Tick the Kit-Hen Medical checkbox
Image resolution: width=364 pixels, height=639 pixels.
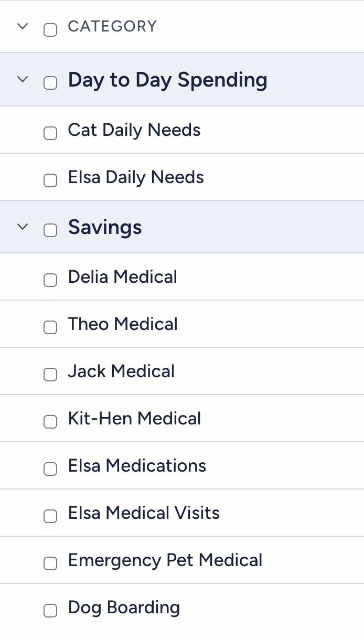coord(50,422)
